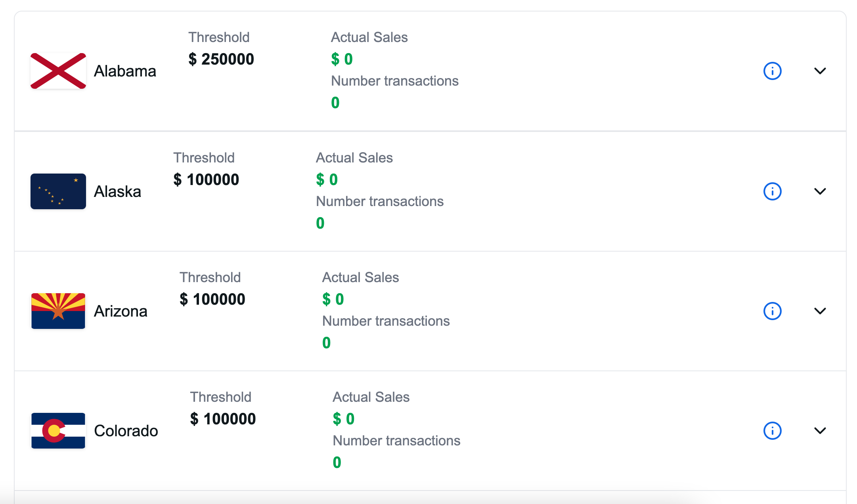Expand the Arizona row chevron
The height and width of the screenshot is (504, 857).
tap(820, 311)
